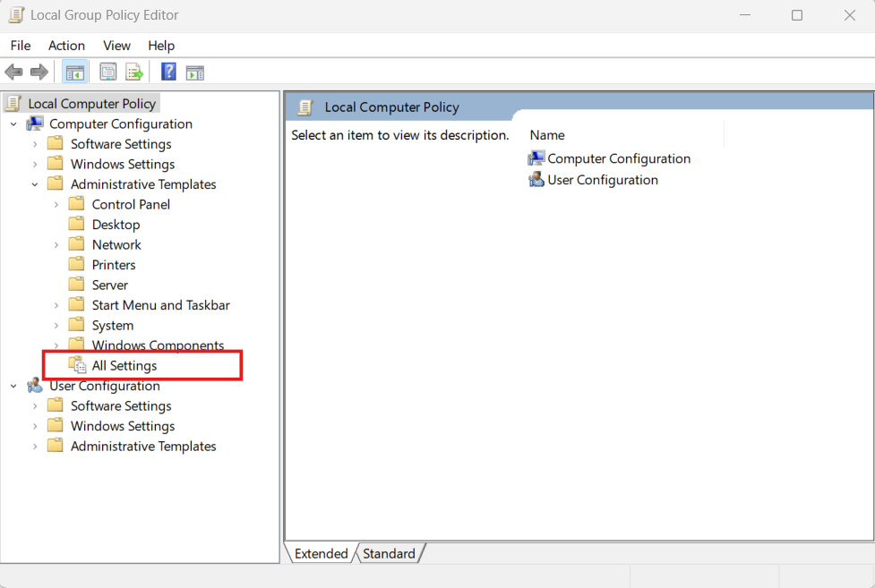Click the Export List toolbar icon

coord(134,72)
